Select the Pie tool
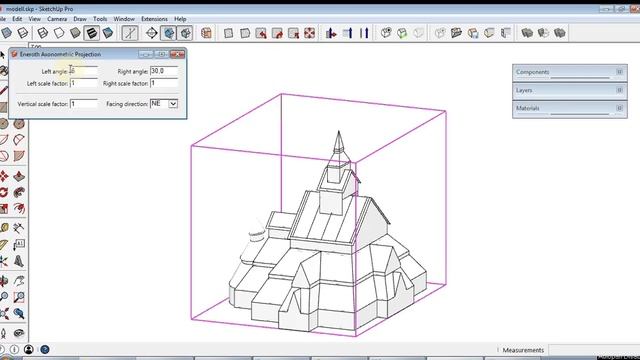Screen dimensions: 640x360 click(19, 156)
